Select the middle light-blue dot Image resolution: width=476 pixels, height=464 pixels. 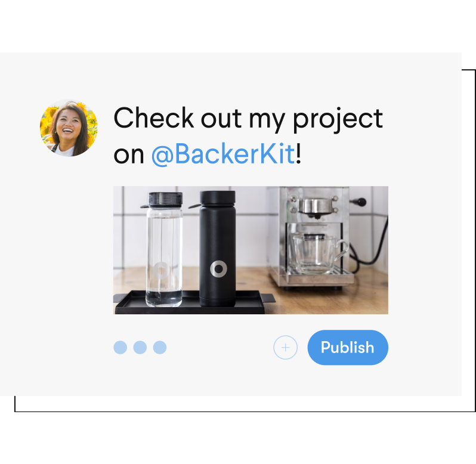point(140,348)
